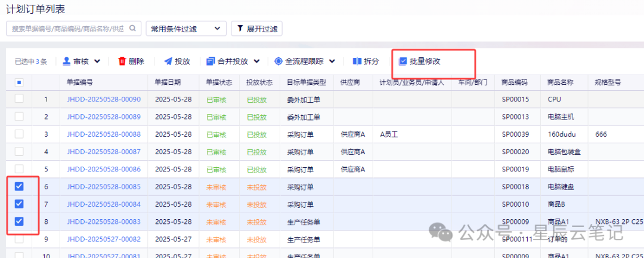Viewport: 644px width, 258px height.
Task: Open order JHDD-20250528-00086
Action: [x=104, y=169]
